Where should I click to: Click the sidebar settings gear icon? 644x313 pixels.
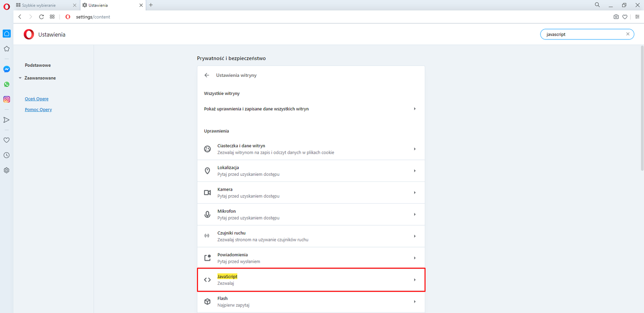(6, 170)
